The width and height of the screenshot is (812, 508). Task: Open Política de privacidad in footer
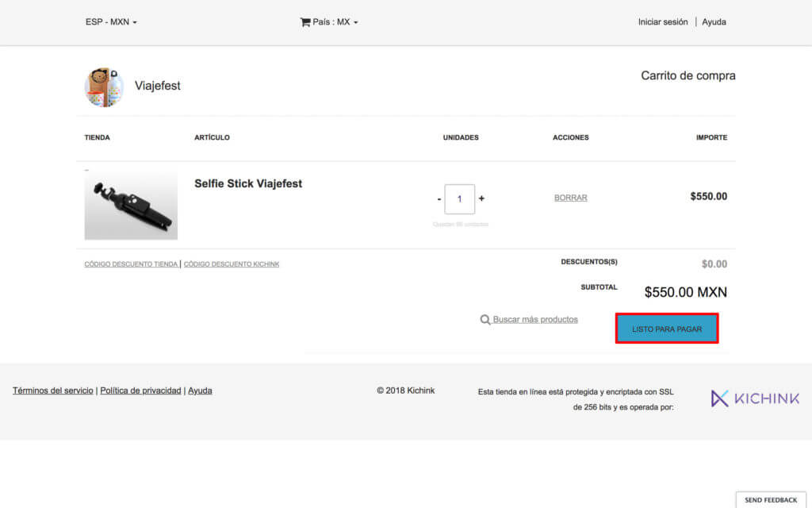tap(140, 391)
